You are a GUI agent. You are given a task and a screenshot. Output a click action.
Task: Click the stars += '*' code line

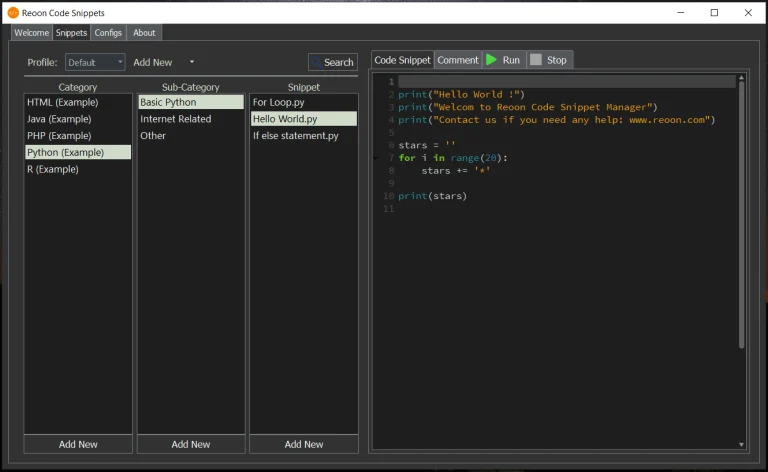tap(456, 171)
